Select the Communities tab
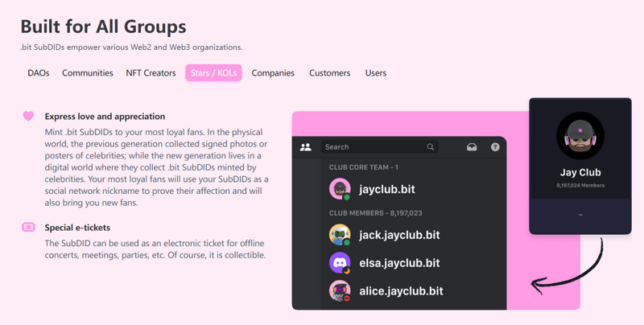 point(88,73)
